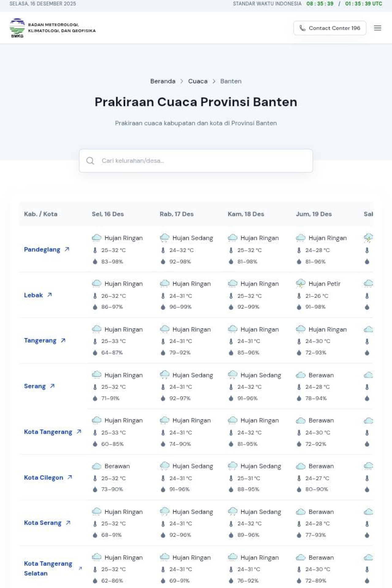Viewport: 392px width, 588px height.
Task: Click the Jum, 19 Des column header
Action: tap(314, 214)
